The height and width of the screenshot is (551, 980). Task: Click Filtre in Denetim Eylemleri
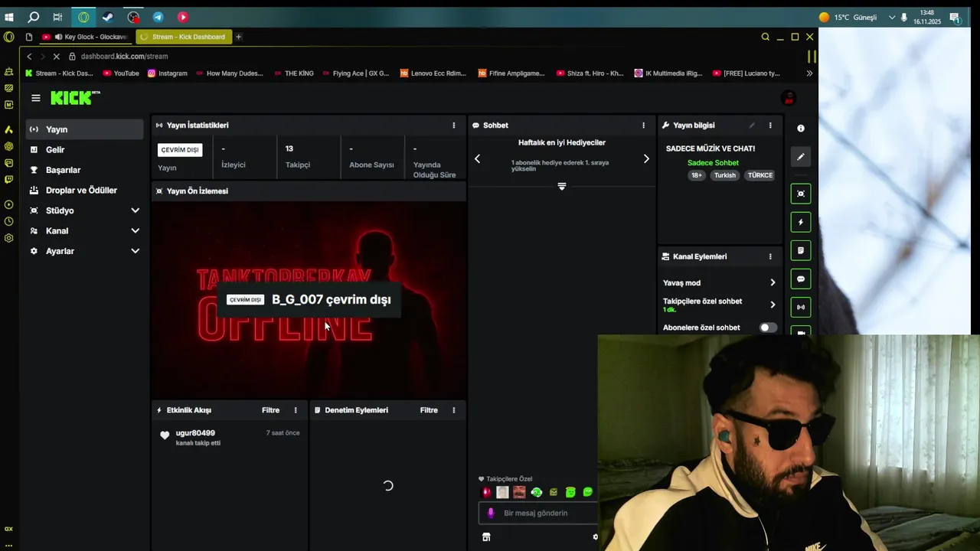tap(429, 410)
